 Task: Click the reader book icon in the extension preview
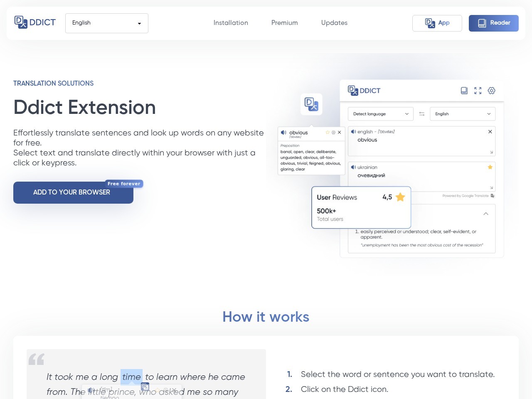(464, 91)
